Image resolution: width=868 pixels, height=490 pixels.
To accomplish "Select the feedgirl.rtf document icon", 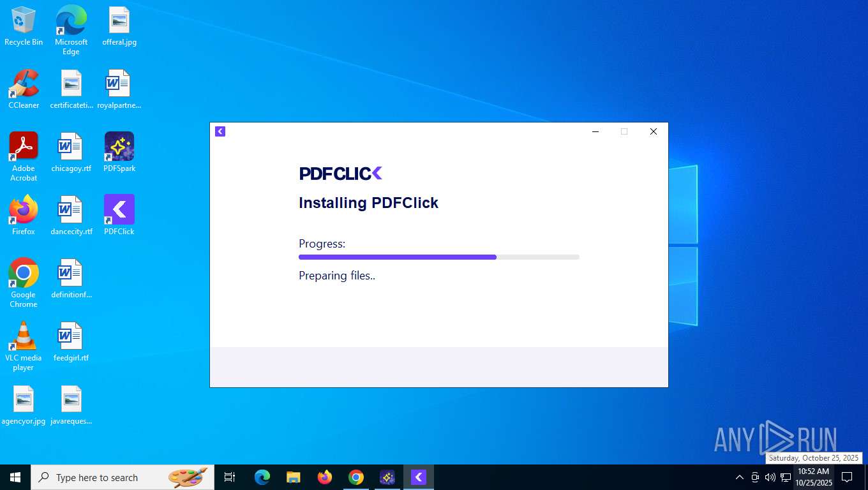I will 71,342.
